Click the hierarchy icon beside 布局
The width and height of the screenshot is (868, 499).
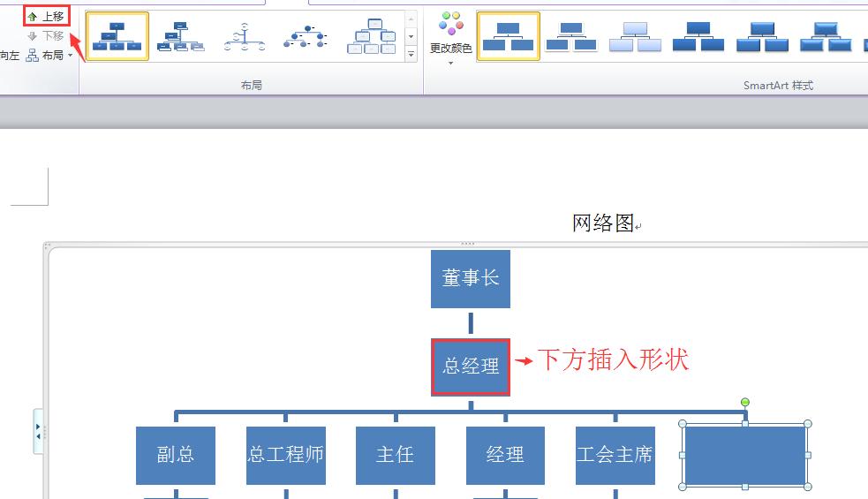33,56
